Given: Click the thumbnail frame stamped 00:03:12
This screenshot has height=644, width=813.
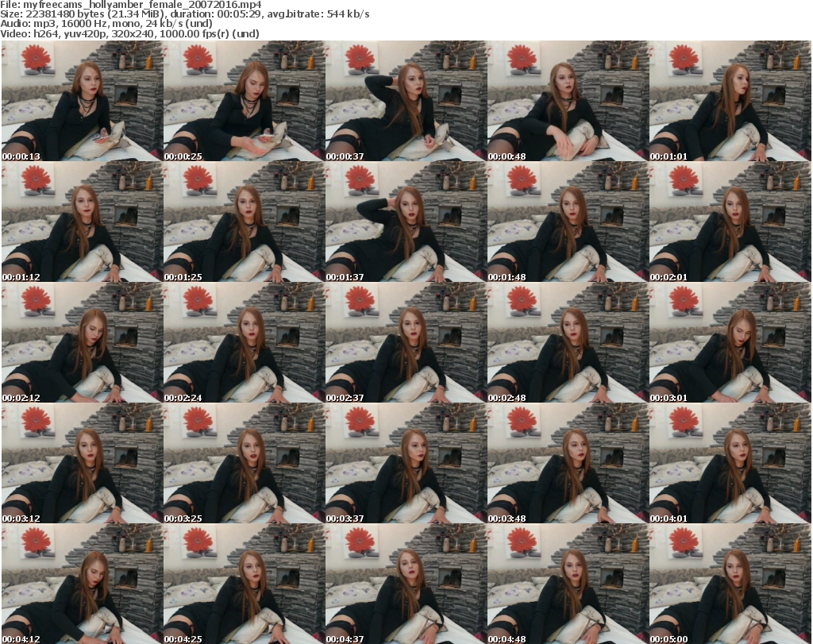Looking at the screenshot, I should pyautogui.click(x=83, y=464).
